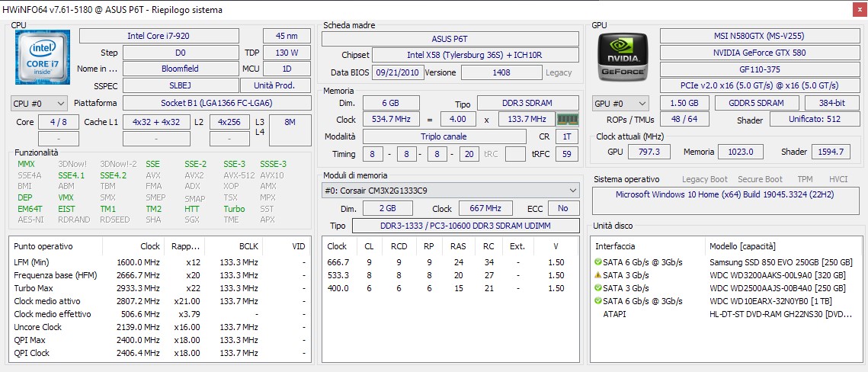Select the HL-DT-ST DVD-RAM GH22NS30 row
868x372 pixels.
pyautogui.click(x=725, y=314)
